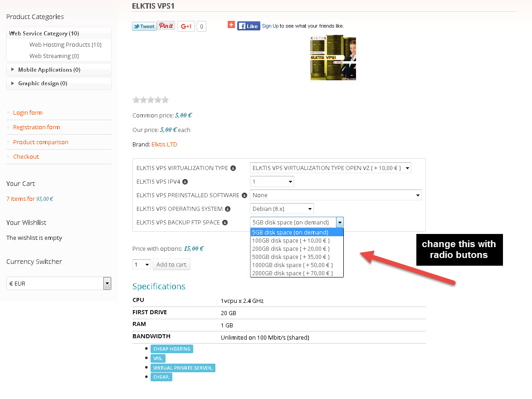This screenshot has height=399, width=532.
Task: Click the Unlimited on 100 Mbit/s (shared) value
Action: pyautogui.click(x=265, y=338)
